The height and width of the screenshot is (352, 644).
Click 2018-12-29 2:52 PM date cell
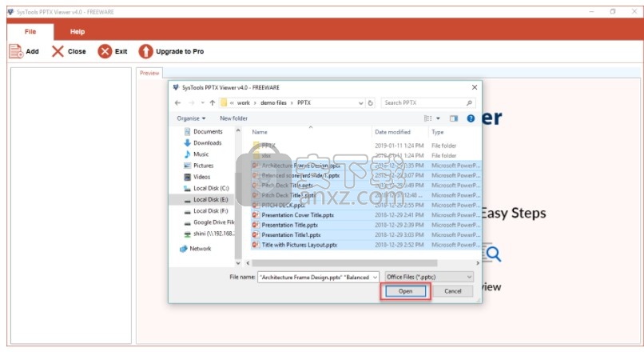399,245
